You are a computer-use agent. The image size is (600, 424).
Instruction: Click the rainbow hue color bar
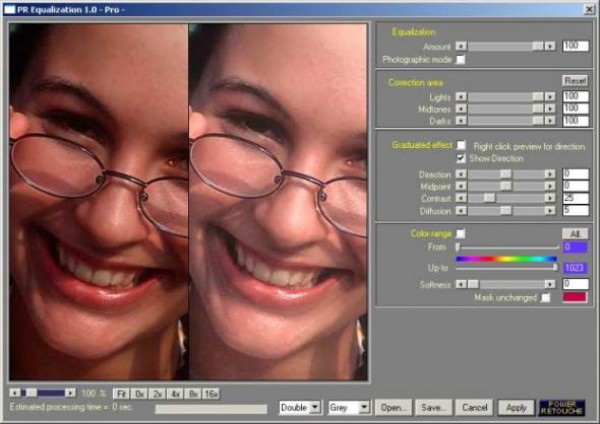click(x=506, y=258)
